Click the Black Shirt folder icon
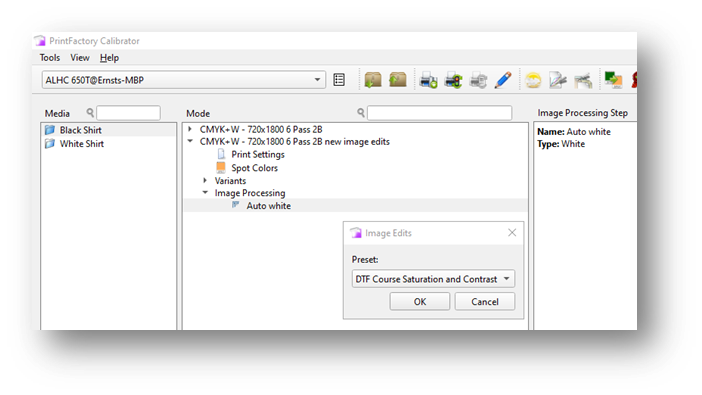 pyautogui.click(x=50, y=130)
